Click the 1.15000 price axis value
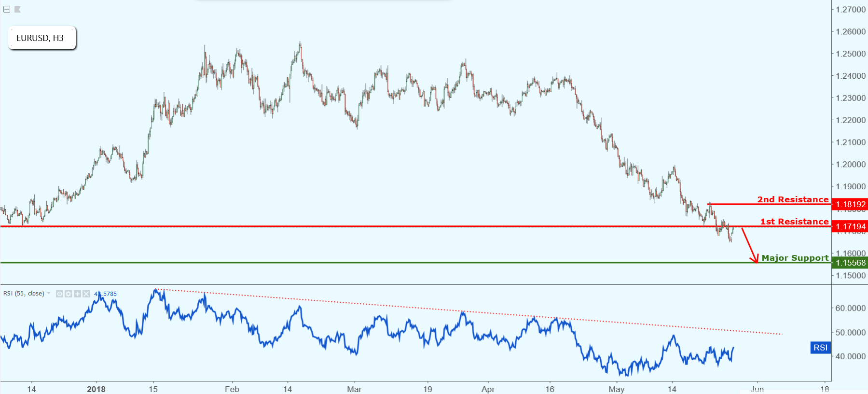Image resolution: width=868 pixels, height=394 pixels. tap(851, 276)
